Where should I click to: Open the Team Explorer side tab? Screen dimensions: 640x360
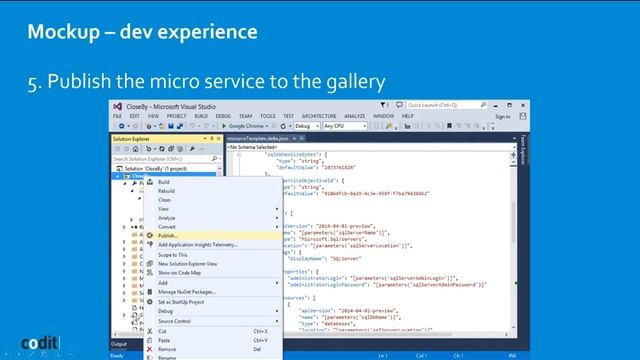tap(523, 150)
